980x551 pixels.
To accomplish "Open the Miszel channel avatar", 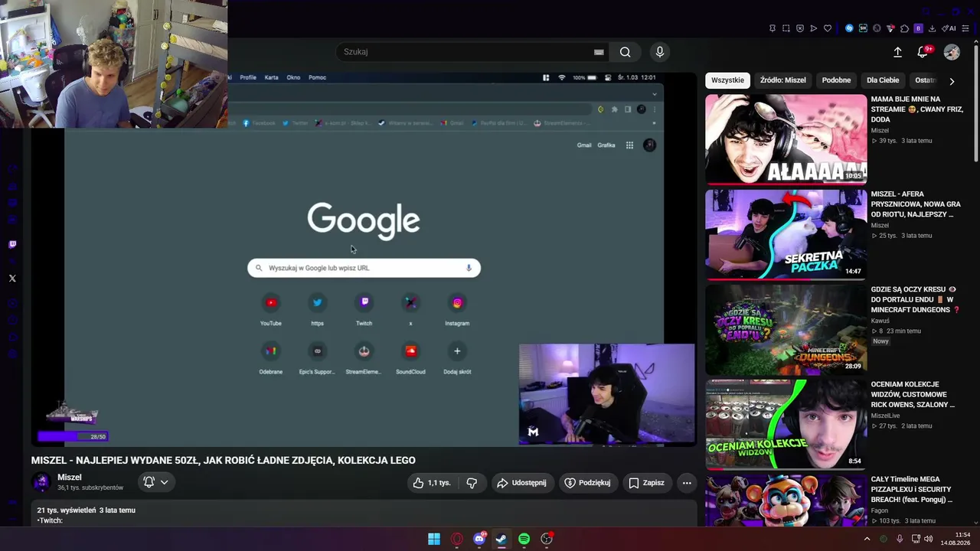I will tap(41, 482).
